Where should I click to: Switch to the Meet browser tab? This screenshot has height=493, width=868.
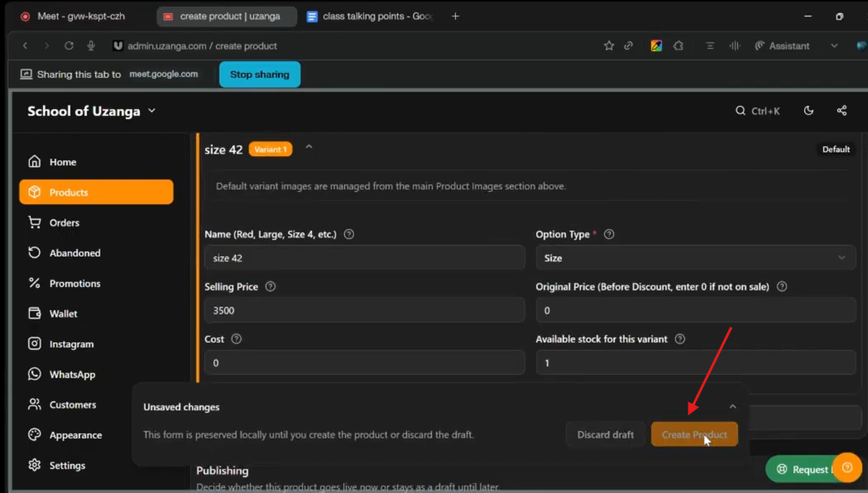[80, 16]
